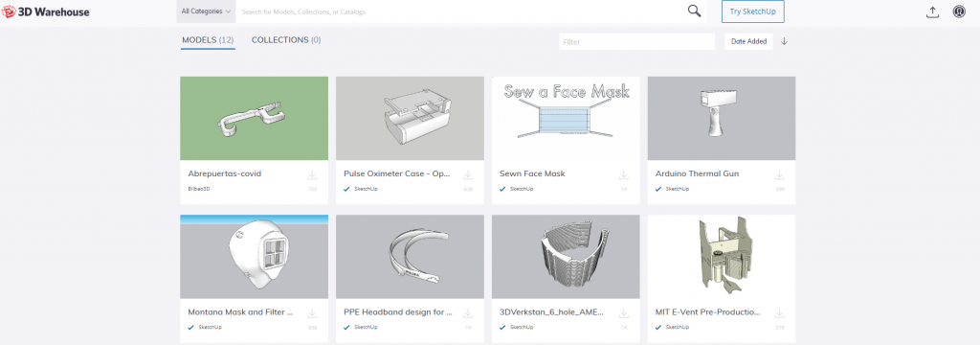
Task: Download the MIT E-Vent Pre-Production model
Action: click(x=779, y=313)
